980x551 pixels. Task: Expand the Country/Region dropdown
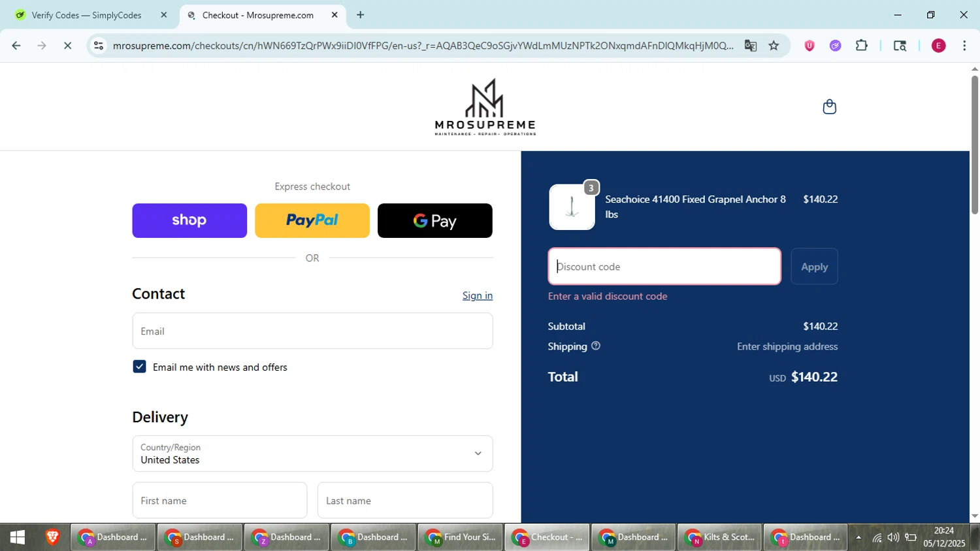click(x=312, y=454)
